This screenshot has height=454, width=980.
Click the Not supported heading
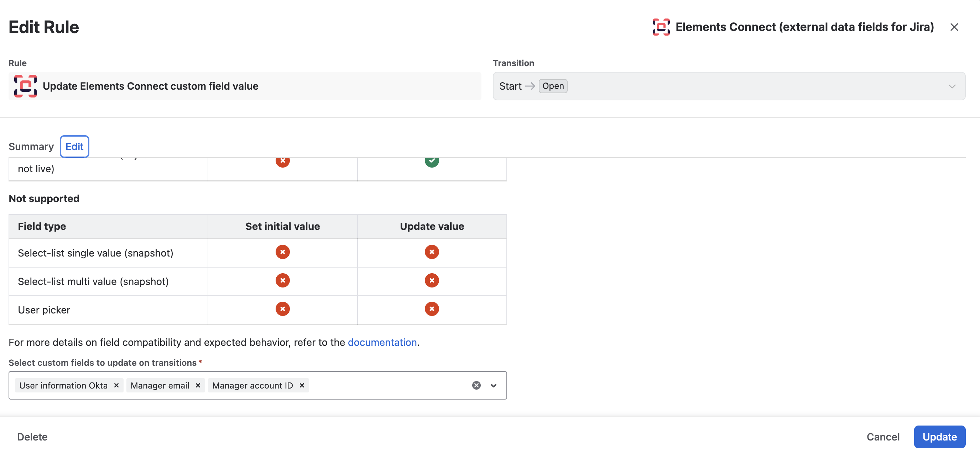click(x=44, y=199)
